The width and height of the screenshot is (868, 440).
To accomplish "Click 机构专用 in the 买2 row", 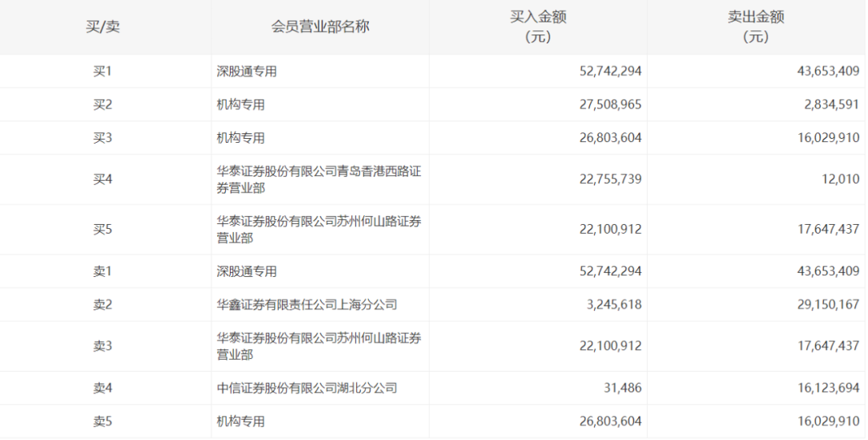I will click(240, 104).
